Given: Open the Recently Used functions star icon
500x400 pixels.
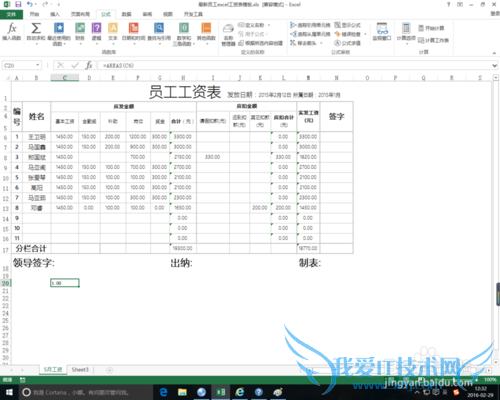Looking at the screenshot, I should [59, 28].
